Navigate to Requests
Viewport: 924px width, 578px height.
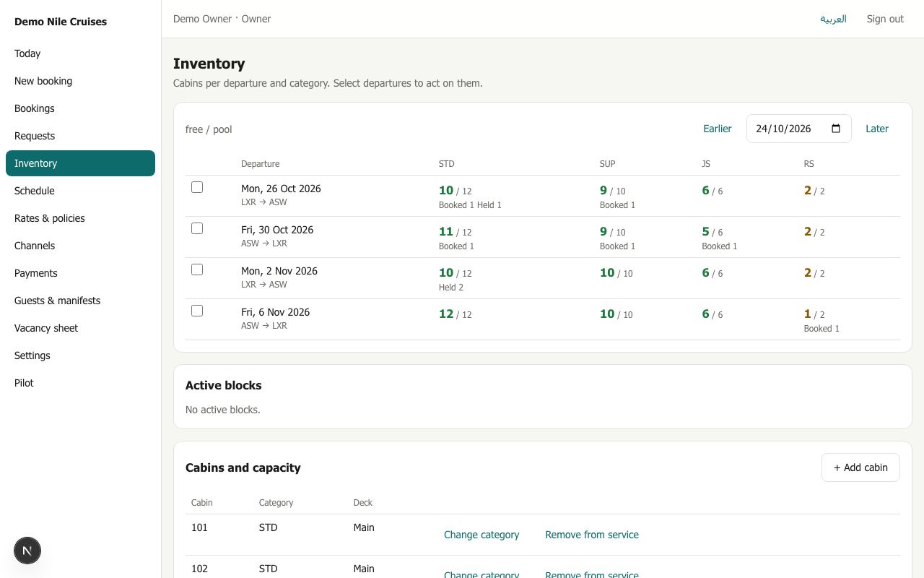(x=80, y=136)
